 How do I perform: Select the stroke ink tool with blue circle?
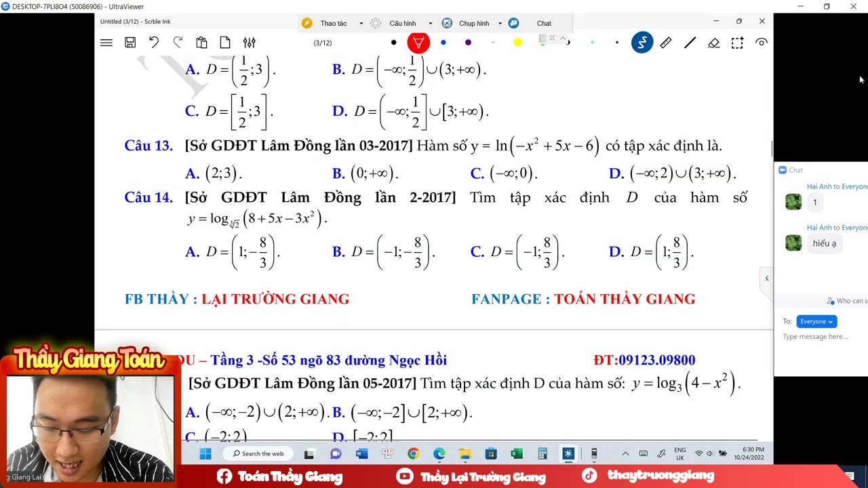click(642, 43)
